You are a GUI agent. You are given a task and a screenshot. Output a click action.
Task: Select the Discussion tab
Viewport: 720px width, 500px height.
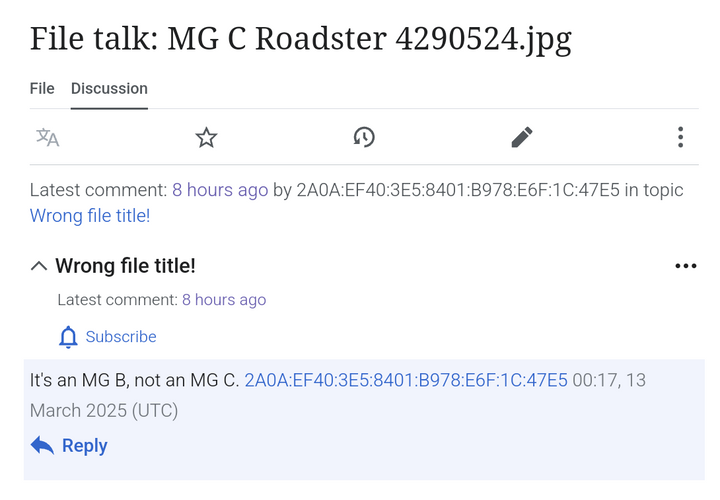coord(109,88)
